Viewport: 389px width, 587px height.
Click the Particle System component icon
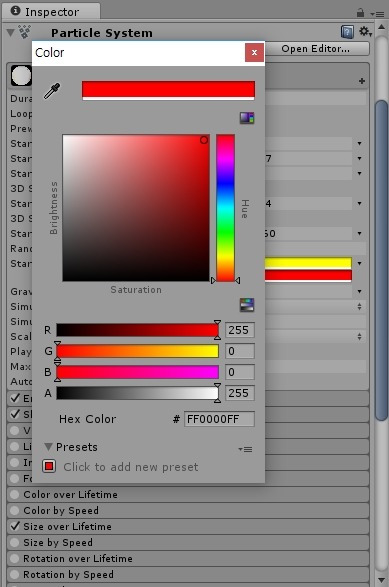(24, 32)
